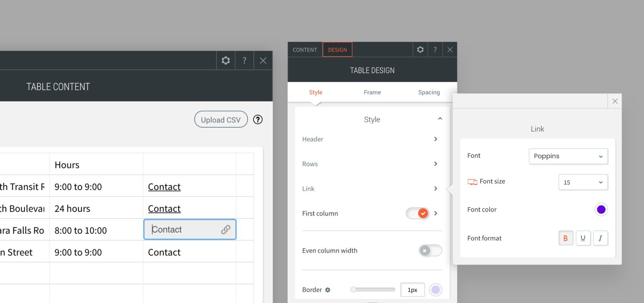Viewport: 644px width, 303px height.
Task: Toggle Underline font format
Action: click(583, 238)
